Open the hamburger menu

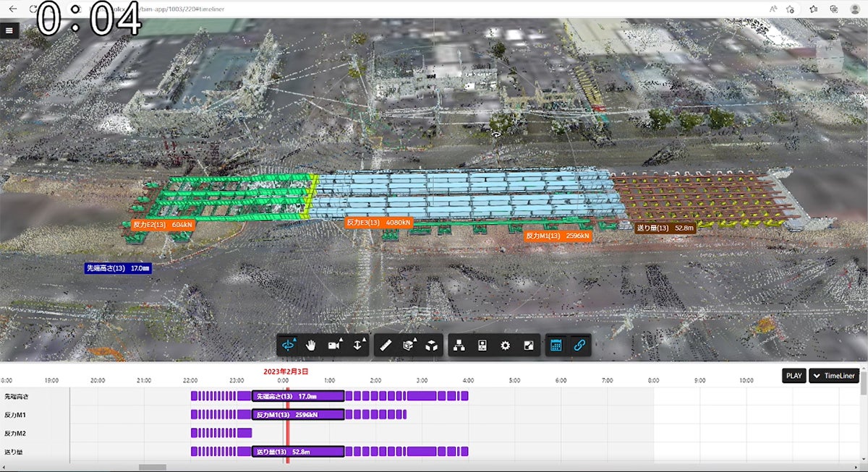pos(9,30)
